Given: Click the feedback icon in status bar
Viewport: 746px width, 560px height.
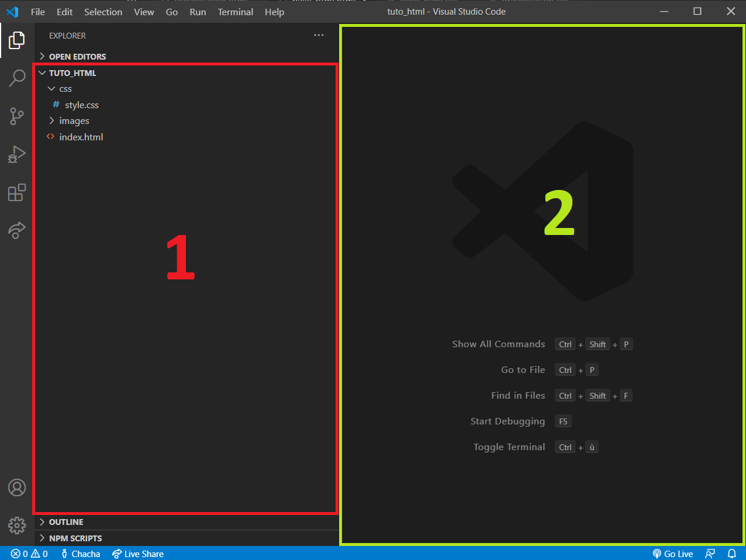Looking at the screenshot, I should coord(710,554).
